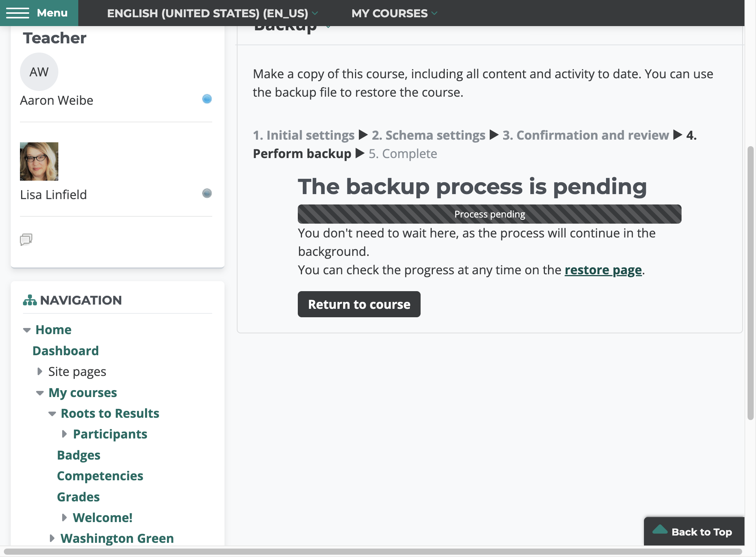Click the Site pages tree item
This screenshot has height=557, width=756.
(x=77, y=371)
